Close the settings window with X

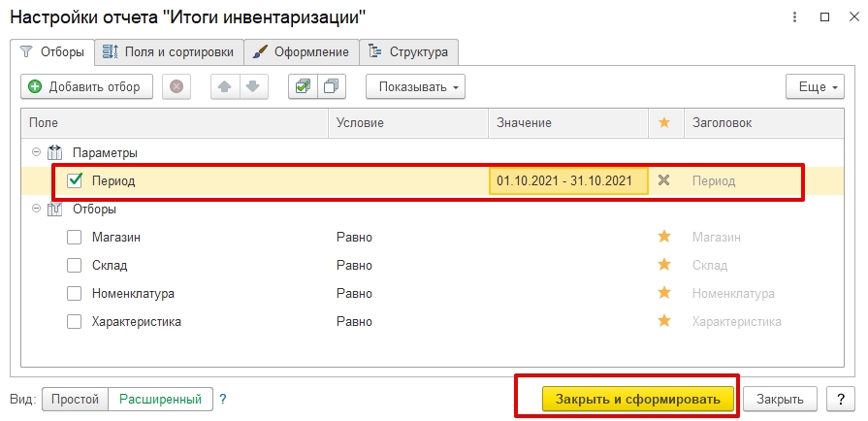(854, 17)
